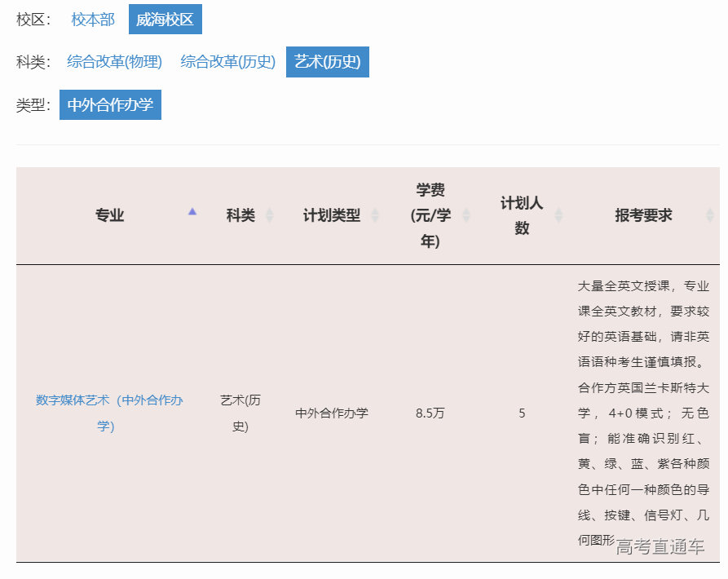Sort the 科类 column ascending
Viewport: 728px width, 579px height.
pos(271,210)
